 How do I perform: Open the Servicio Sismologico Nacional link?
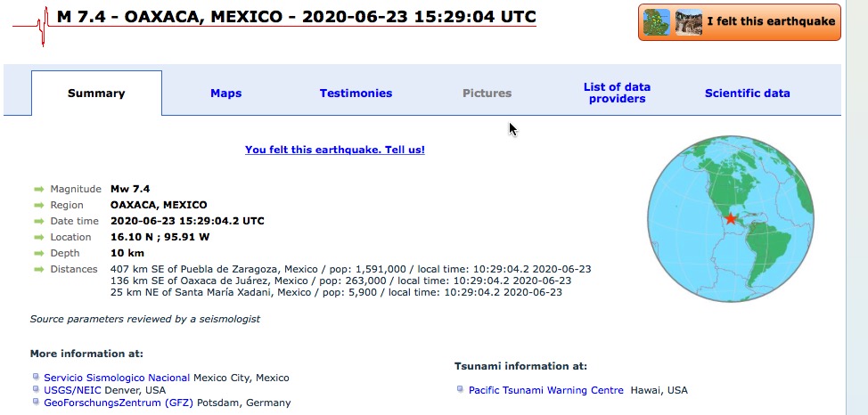coord(117,378)
